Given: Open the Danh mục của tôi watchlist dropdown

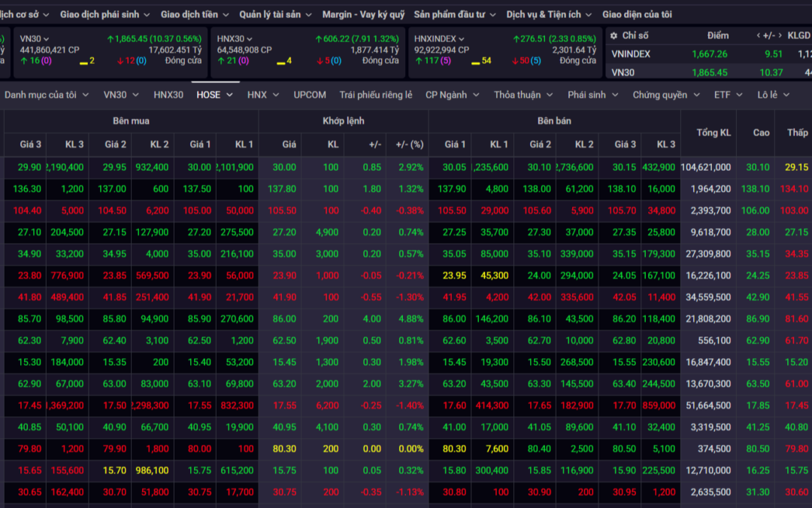Looking at the screenshot, I should click(x=47, y=95).
